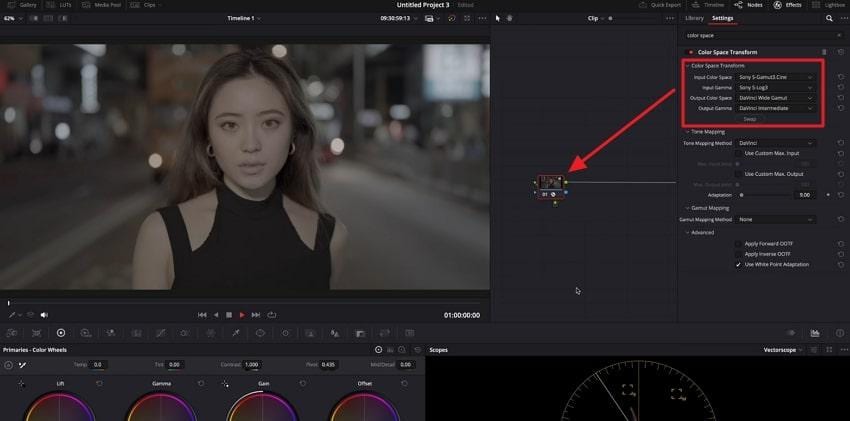Image resolution: width=850 pixels, height=421 pixels.
Task: Reset the Gain color wheel
Action: click(302, 384)
